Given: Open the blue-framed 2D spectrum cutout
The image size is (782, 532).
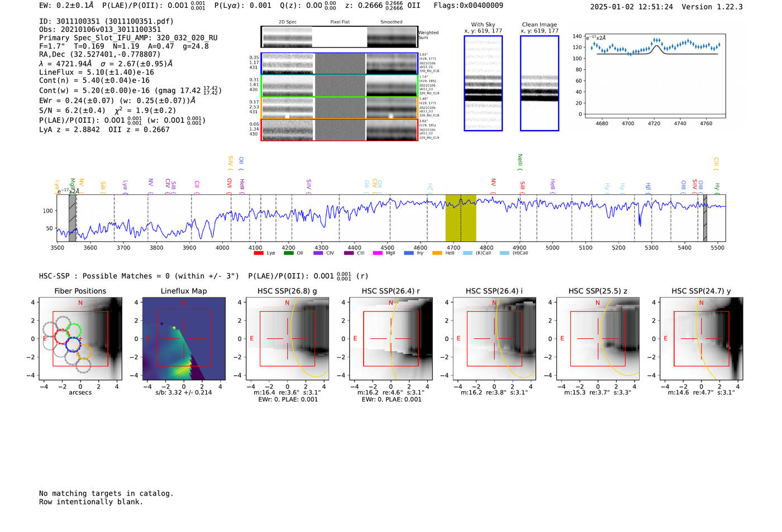Looking at the screenshot, I should [x=340, y=64].
